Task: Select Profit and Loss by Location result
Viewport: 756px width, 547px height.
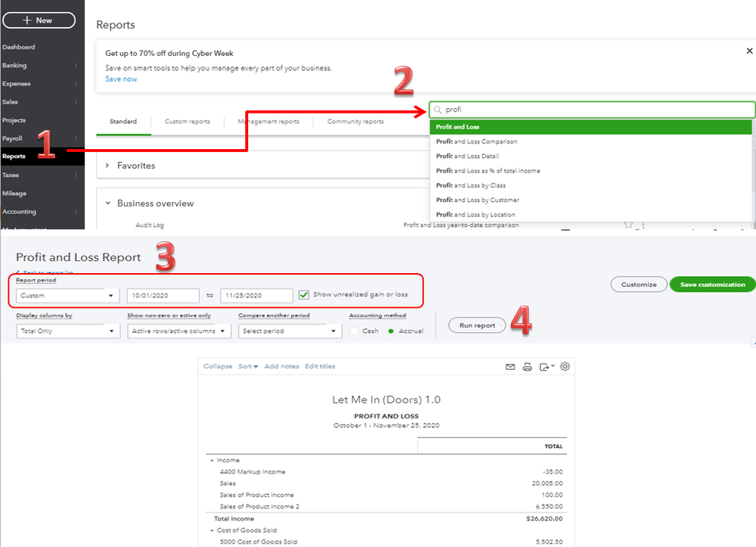Action: tap(590, 214)
